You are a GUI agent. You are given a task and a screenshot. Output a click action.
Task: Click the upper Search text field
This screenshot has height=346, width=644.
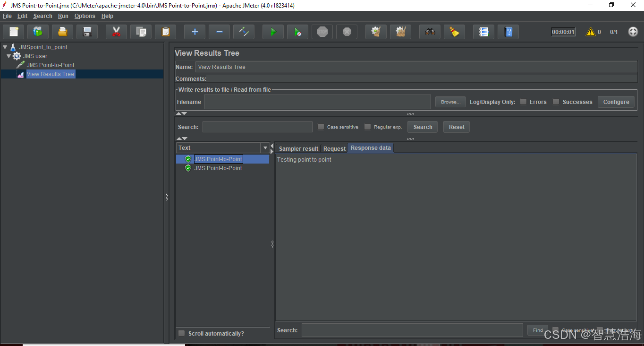coord(257,127)
